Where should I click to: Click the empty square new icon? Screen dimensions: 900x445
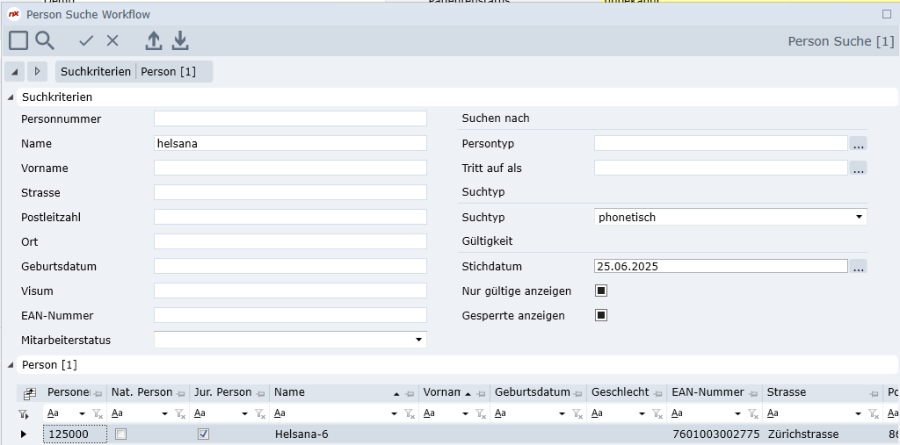click(x=18, y=40)
